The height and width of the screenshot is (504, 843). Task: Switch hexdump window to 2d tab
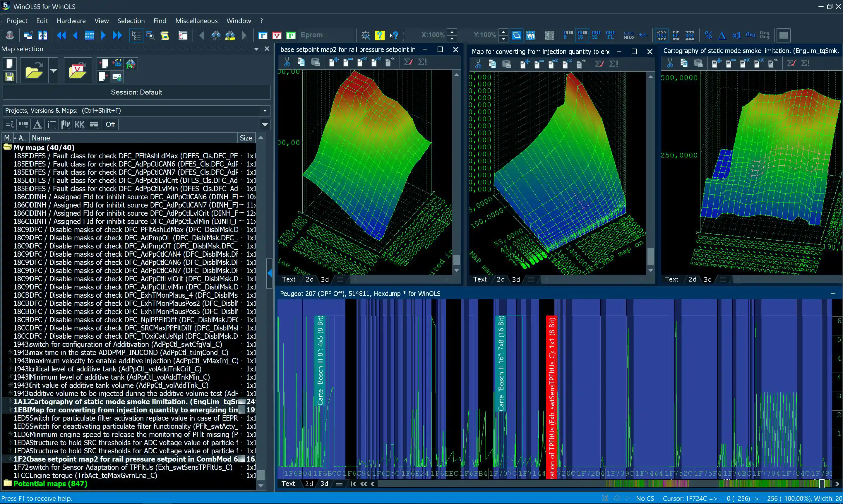309,484
